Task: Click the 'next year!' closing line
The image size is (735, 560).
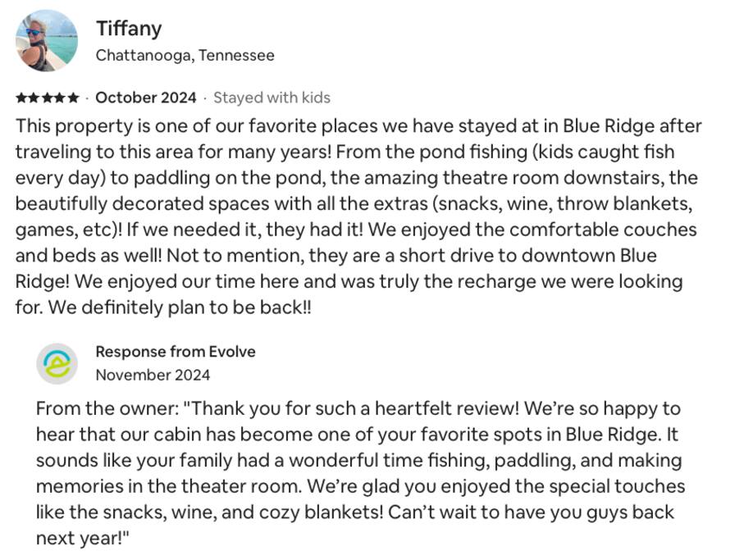Action: 82,539
